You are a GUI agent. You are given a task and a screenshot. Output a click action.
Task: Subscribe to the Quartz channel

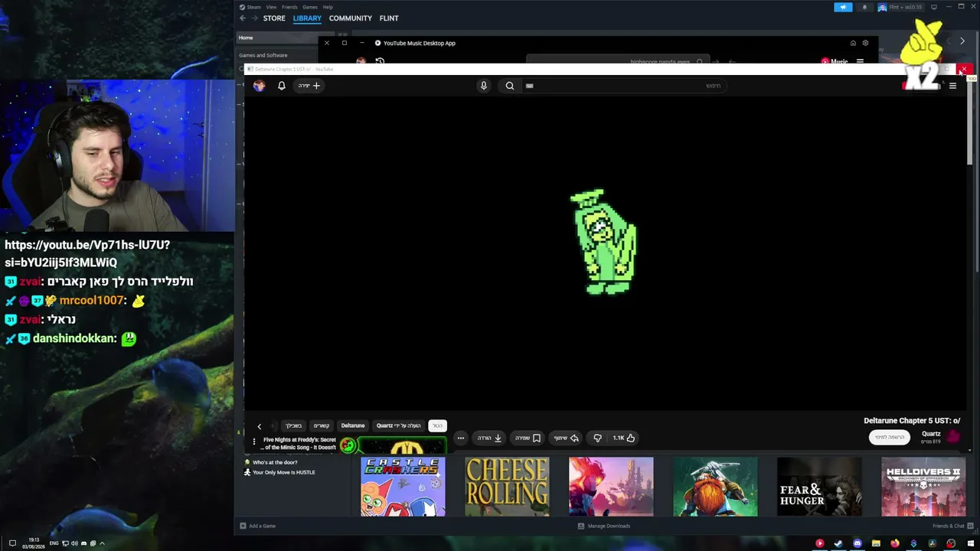tap(890, 437)
